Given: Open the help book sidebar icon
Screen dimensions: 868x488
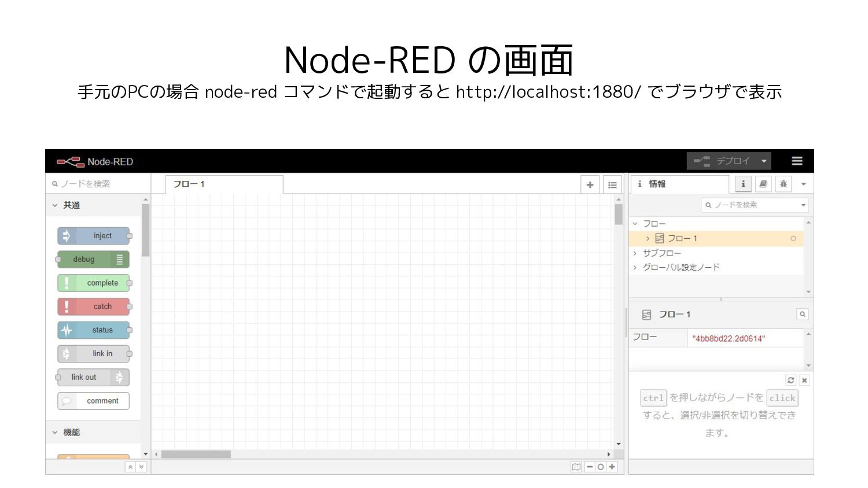Looking at the screenshot, I should click(x=763, y=184).
